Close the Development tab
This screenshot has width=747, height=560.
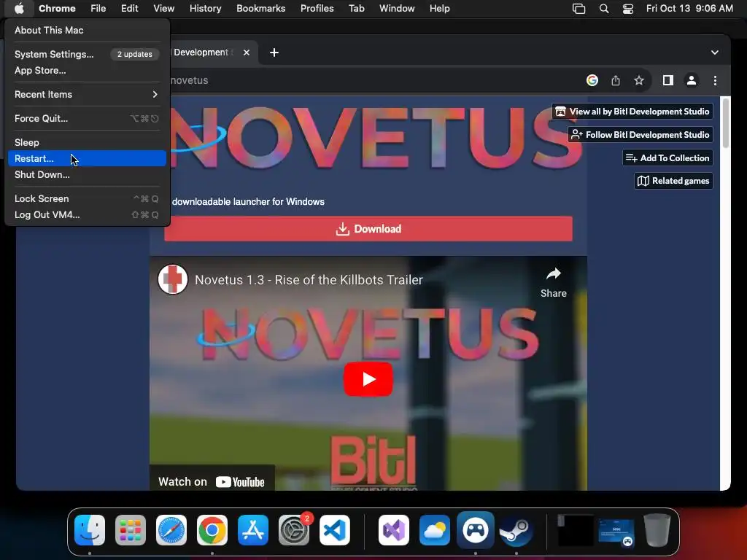[x=247, y=52]
